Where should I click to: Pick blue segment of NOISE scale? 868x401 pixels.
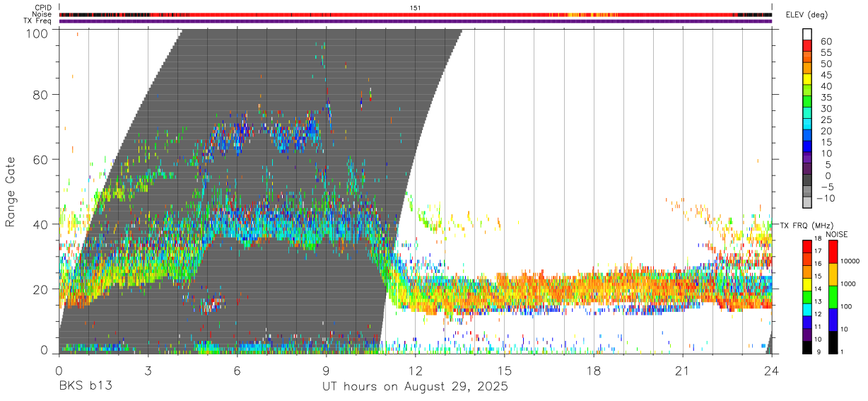[833, 320]
